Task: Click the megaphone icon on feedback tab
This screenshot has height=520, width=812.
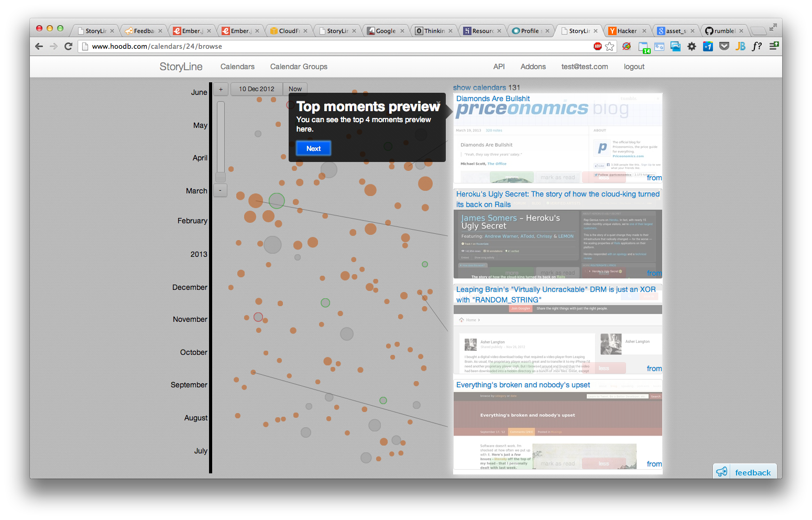Action: coord(722,472)
